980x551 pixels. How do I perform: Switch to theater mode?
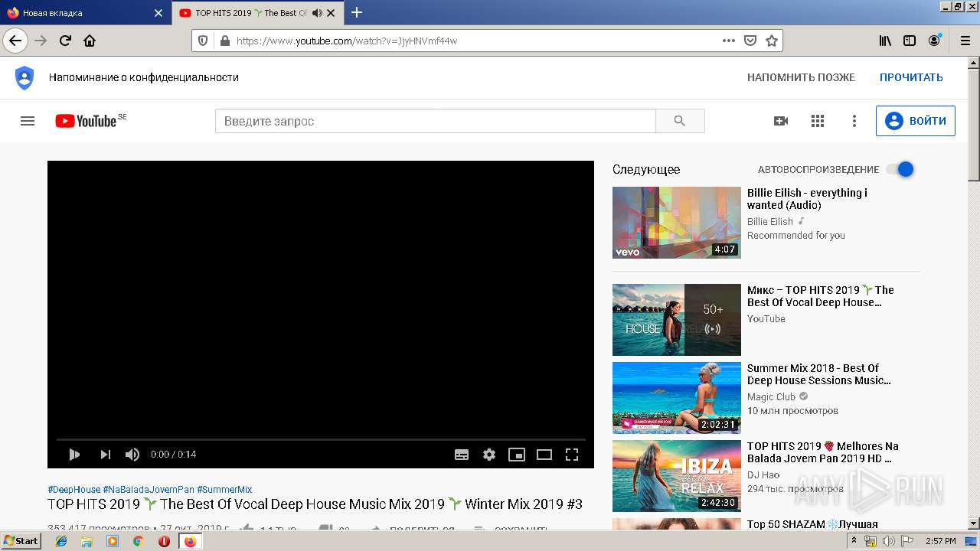(544, 455)
